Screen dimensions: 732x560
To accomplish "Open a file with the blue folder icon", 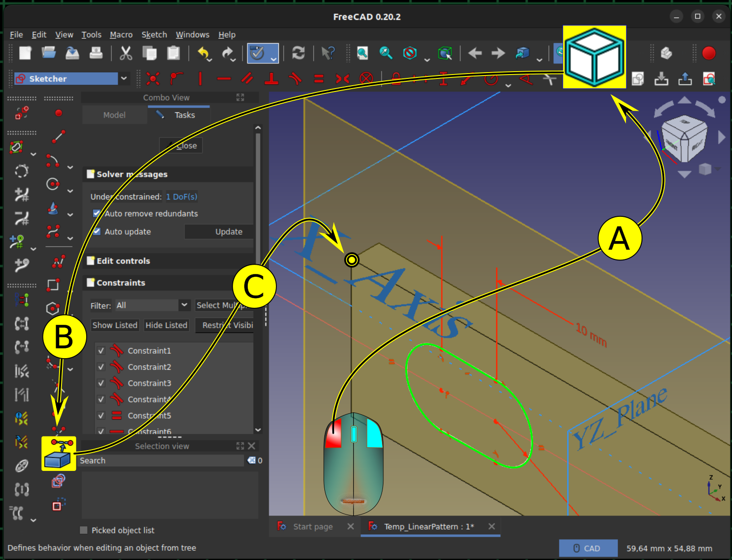I will (x=48, y=53).
